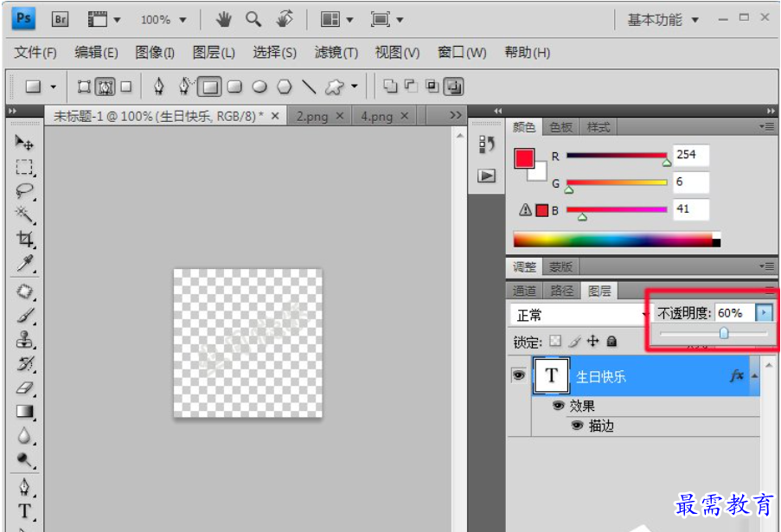Hide the 生日快乐 text layer

click(519, 375)
